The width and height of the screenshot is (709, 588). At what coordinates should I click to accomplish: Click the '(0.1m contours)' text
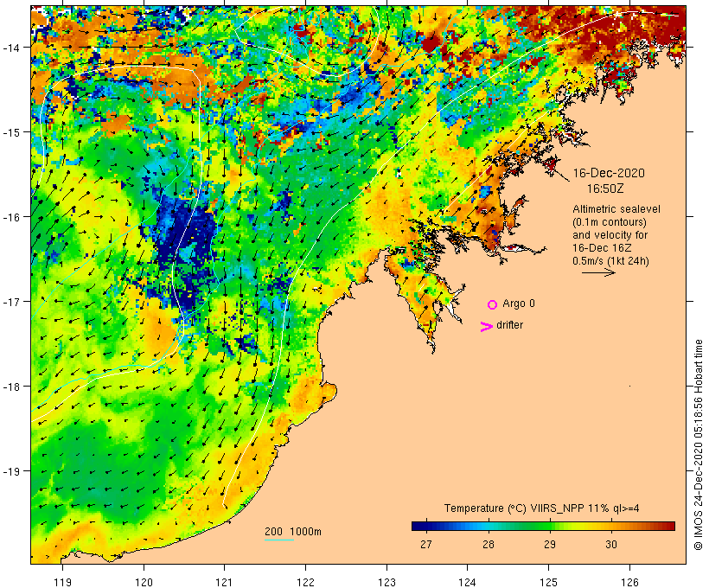(x=610, y=222)
